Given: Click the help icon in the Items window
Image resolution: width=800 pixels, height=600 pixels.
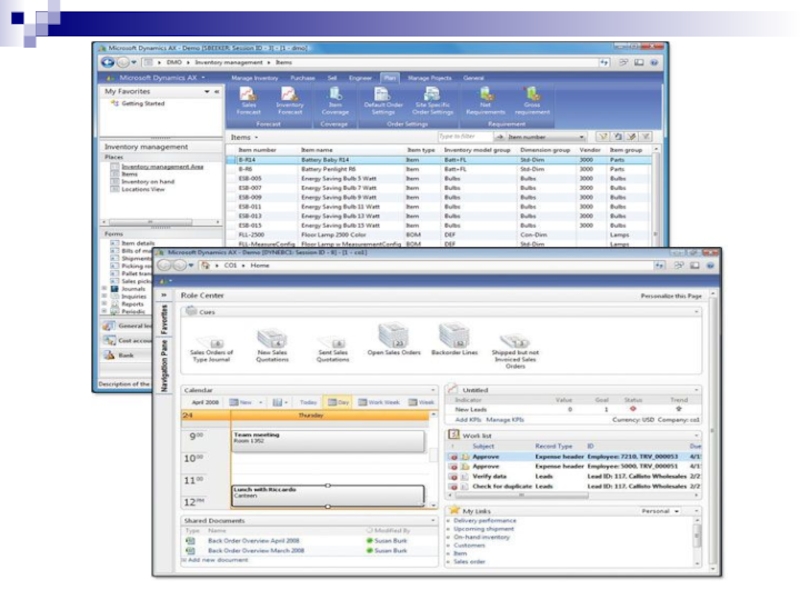Looking at the screenshot, I should pyautogui.click(x=654, y=62).
